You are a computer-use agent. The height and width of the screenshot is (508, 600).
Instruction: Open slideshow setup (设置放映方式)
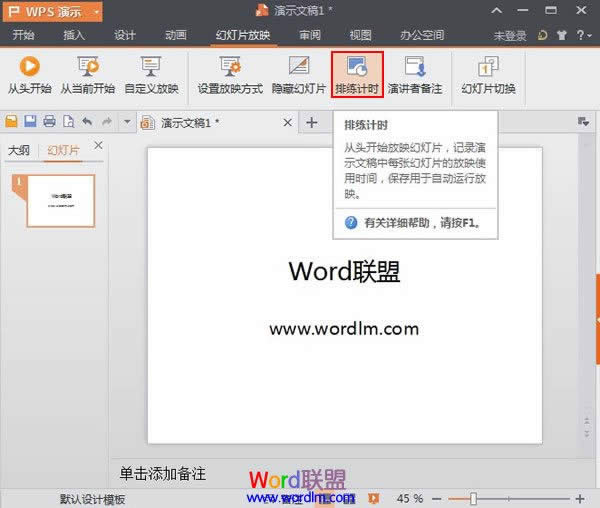click(230, 75)
